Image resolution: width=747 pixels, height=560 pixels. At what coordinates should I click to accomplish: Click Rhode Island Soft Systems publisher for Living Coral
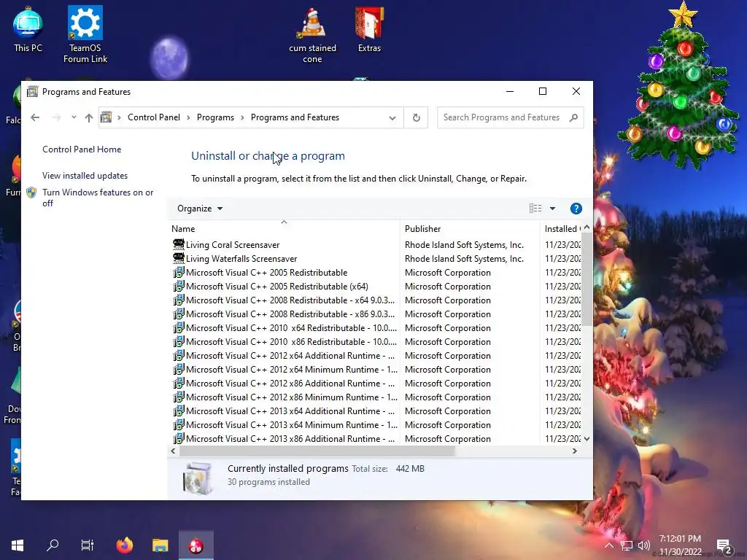coord(464,245)
